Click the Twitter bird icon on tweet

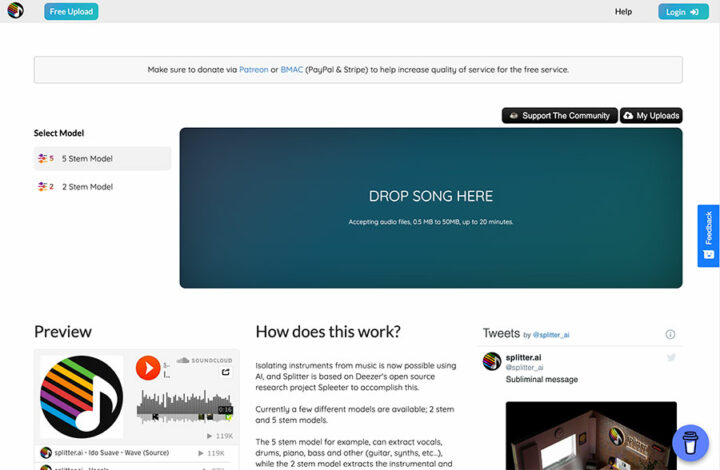tap(671, 357)
